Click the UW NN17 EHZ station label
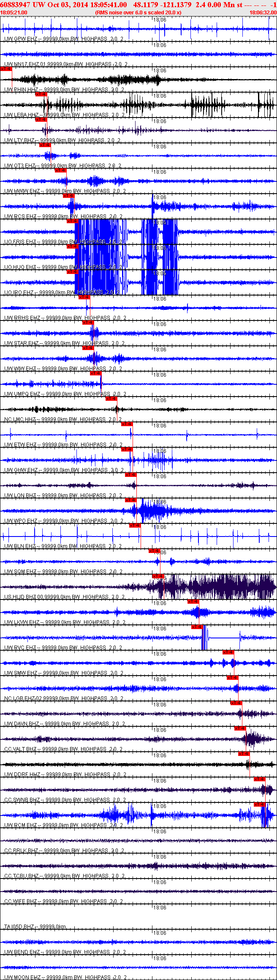 (x=65, y=64)
